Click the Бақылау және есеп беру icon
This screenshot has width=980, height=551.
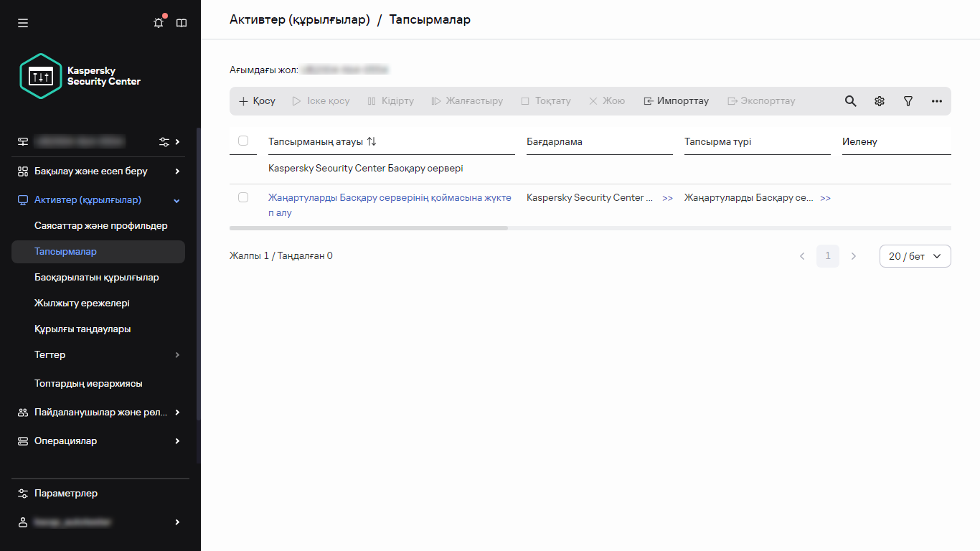[23, 171]
